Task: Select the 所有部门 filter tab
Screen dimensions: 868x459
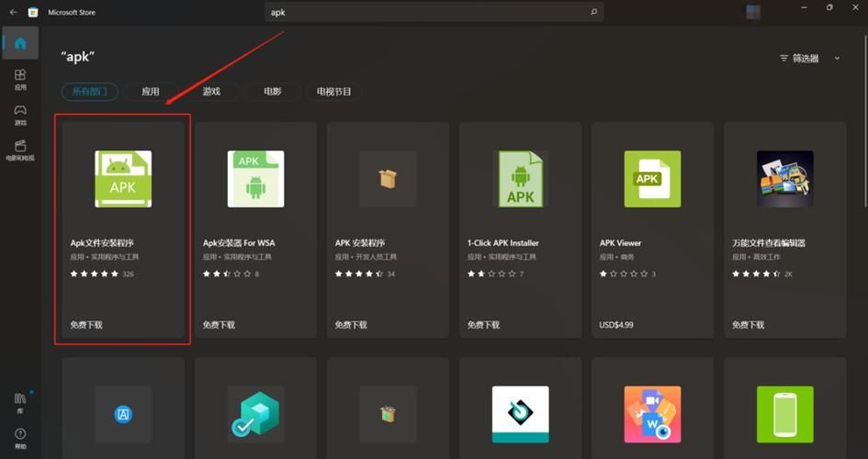Action: tap(90, 91)
